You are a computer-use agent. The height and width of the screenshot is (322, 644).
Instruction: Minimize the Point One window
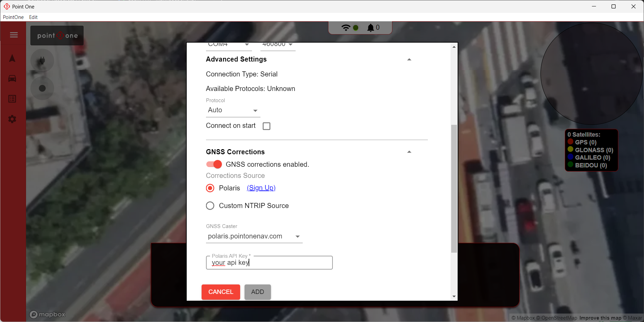(594, 6)
